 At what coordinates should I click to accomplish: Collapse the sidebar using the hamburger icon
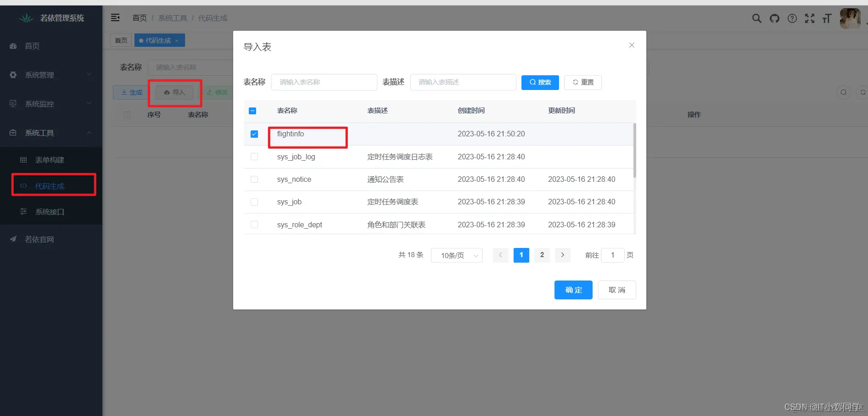click(x=115, y=17)
